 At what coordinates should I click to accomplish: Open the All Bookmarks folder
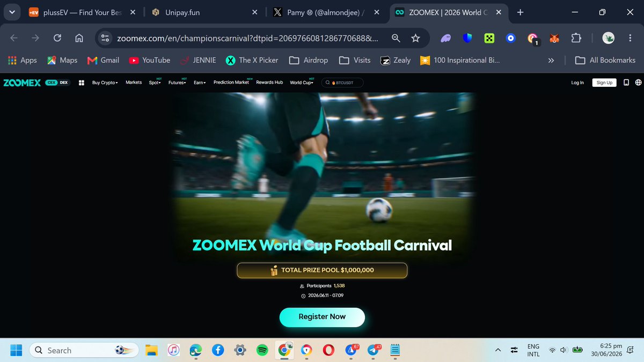[605, 60]
